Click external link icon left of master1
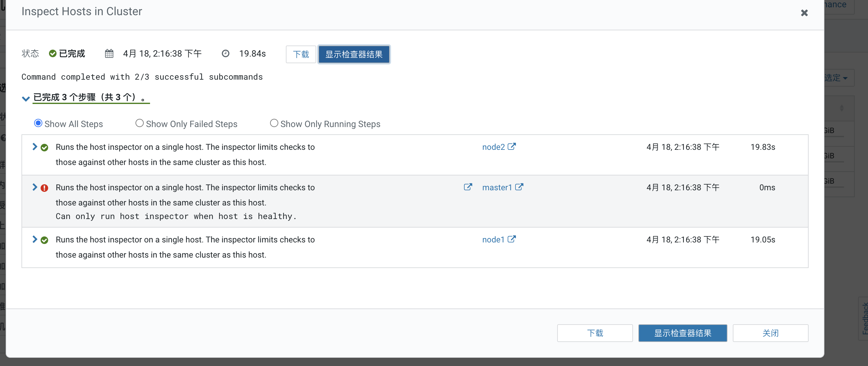 point(468,187)
